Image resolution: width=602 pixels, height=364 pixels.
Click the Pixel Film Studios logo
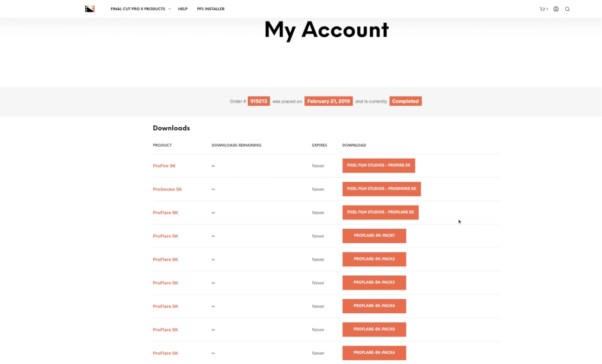click(90, 9)
